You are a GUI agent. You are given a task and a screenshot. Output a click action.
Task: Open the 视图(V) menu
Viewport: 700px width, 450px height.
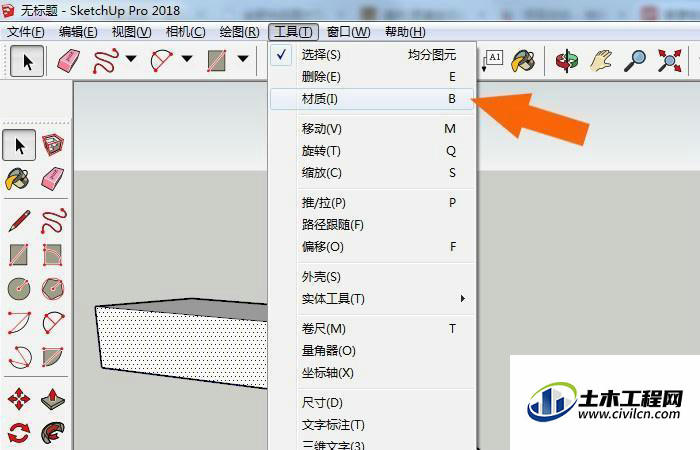click(131, 32)
